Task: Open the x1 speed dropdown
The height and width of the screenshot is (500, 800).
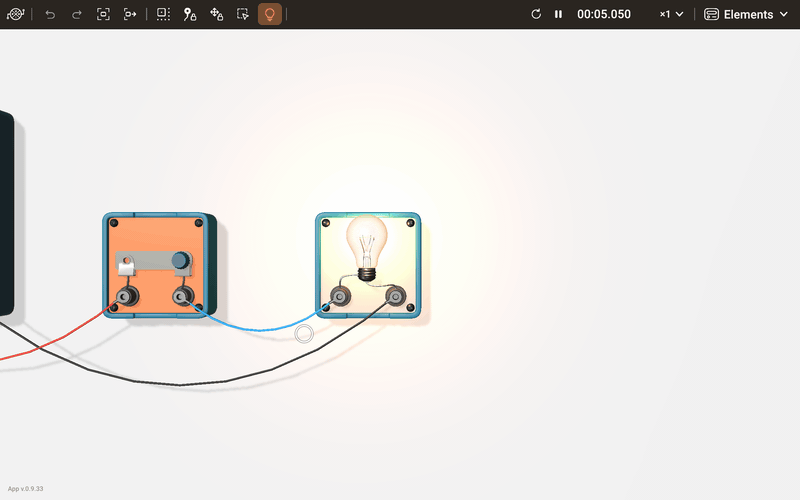Action: 671,14
